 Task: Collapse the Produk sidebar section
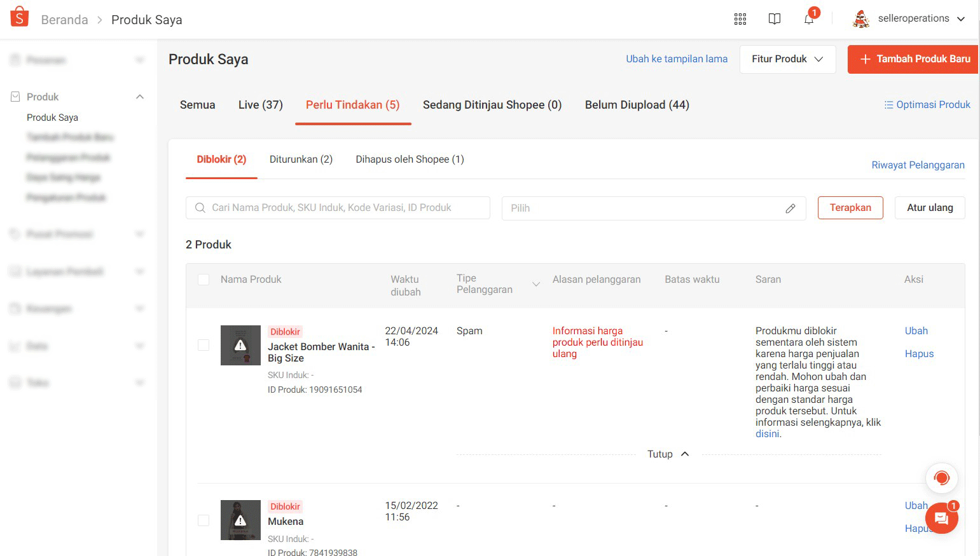point(140,97)
